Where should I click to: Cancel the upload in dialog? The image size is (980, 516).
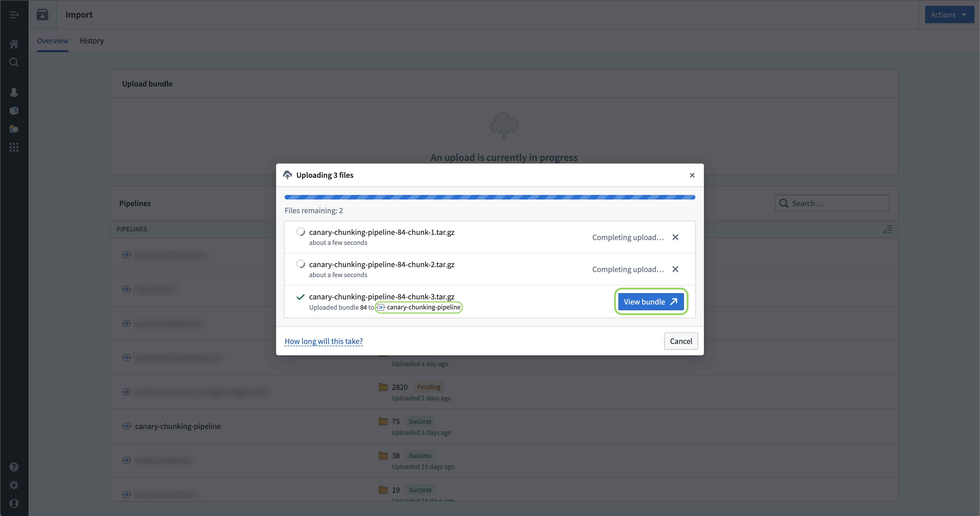[x=681, y=341]
